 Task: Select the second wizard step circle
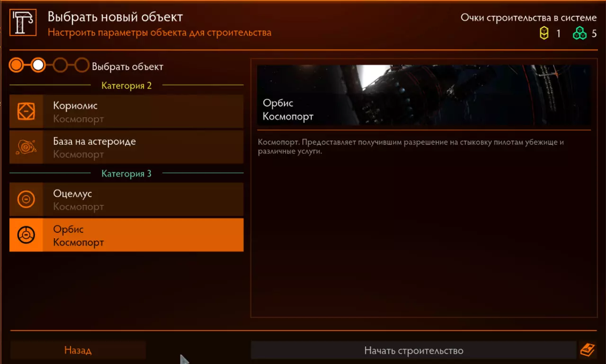click(38, 65)
